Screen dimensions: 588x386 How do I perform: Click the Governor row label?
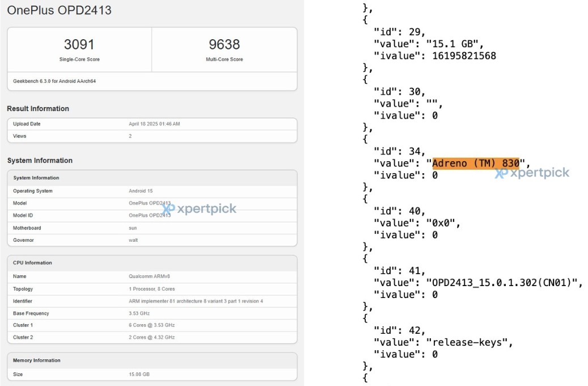click(23, 240)
